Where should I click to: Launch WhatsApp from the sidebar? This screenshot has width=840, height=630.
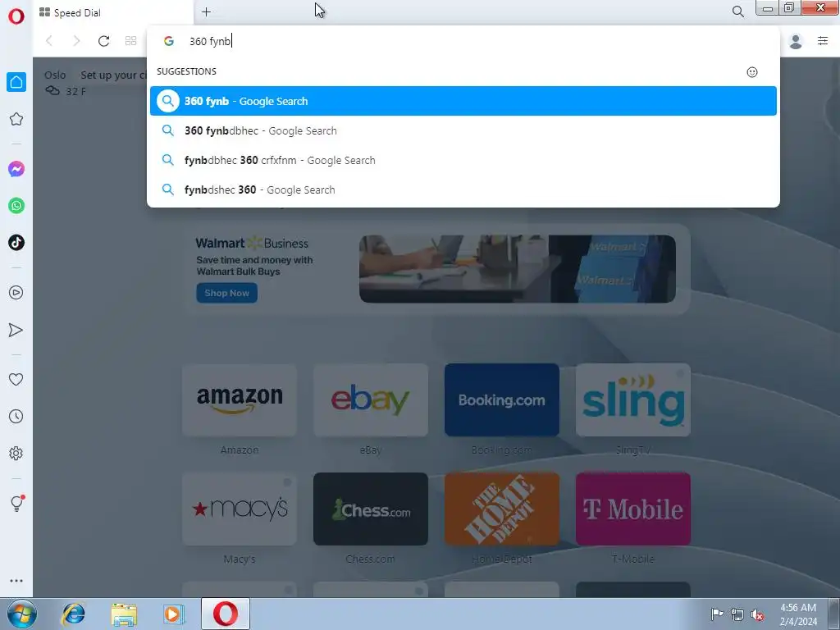(x=16, y=206)
